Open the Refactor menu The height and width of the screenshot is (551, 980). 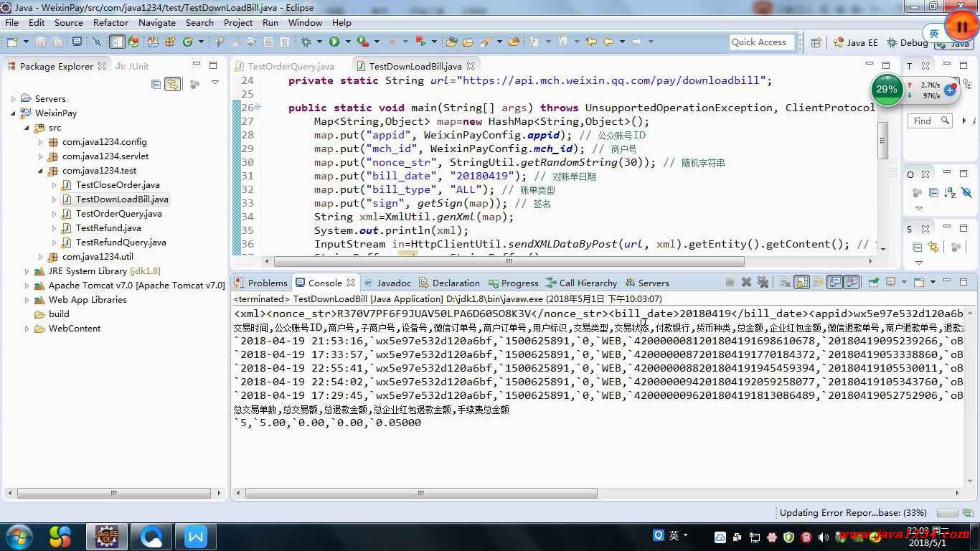click(111, 22)
